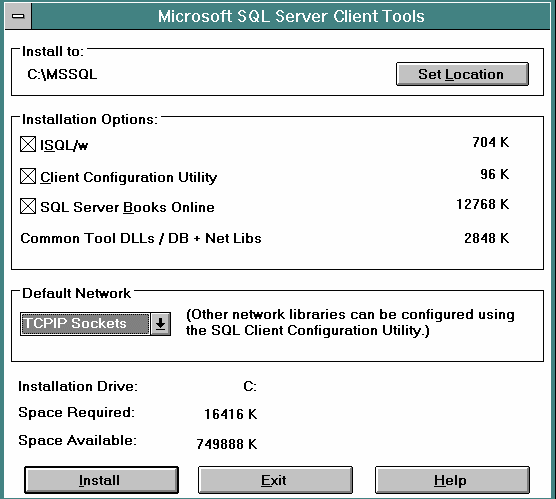
Task: Click the 2848 K size value
Action: coord(486,238)
